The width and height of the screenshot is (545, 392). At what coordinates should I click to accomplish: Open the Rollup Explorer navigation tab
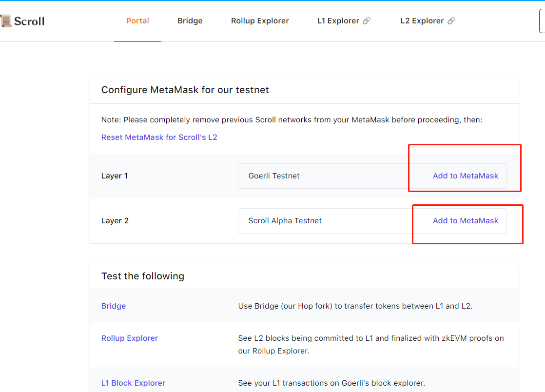pos(260,21)
